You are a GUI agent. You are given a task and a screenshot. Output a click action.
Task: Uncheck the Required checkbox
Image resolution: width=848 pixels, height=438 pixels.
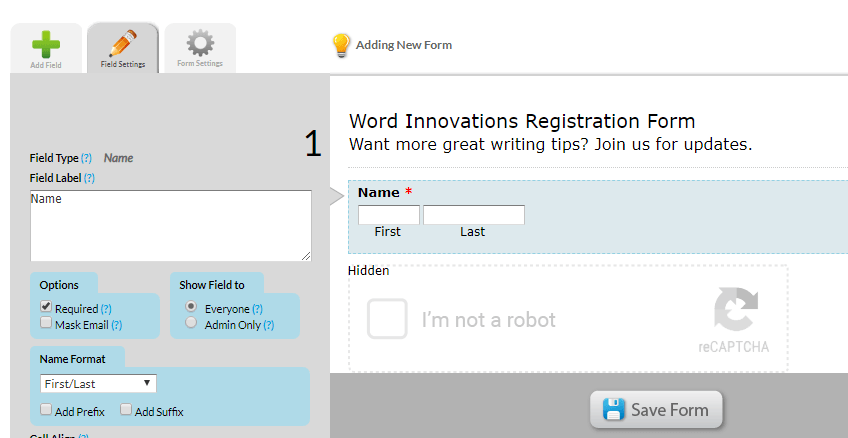point(46,307)
